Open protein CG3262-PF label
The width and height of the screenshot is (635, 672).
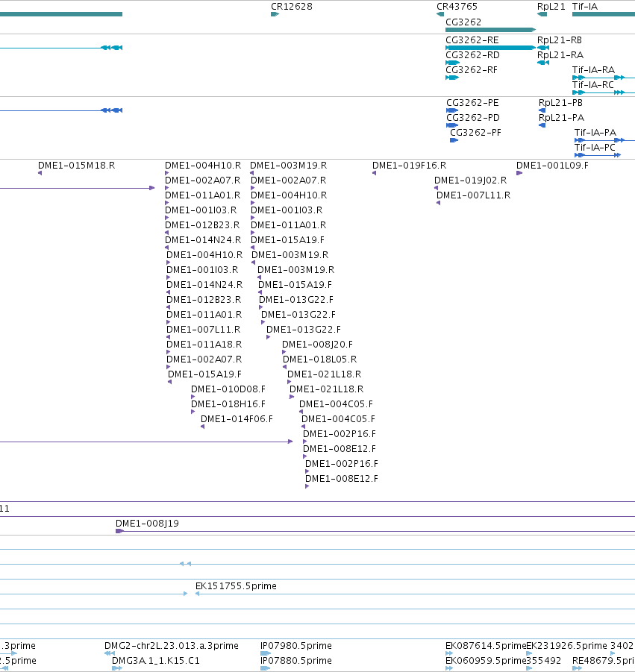point(475,133)
